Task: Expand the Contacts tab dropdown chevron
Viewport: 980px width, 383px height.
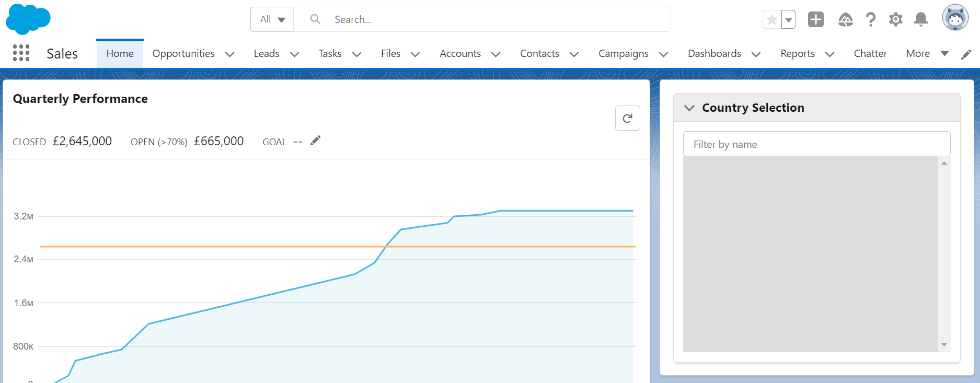Action: (574, 54)
